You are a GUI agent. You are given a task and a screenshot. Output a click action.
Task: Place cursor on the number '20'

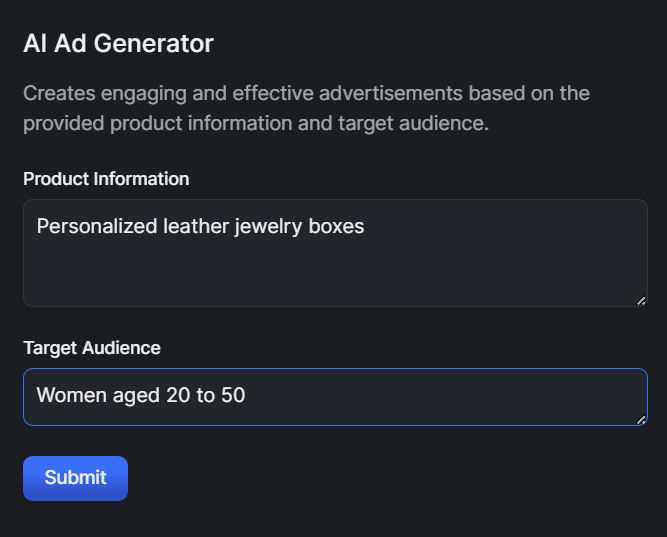pyautogui.click(x=178, y=395)
